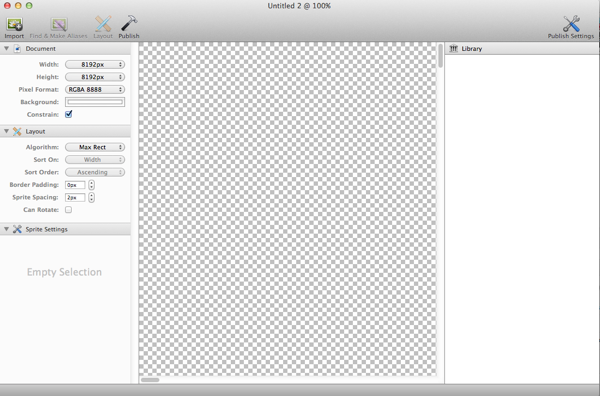The height and width of the screenshot is (396, 600).
Task: Click the Sprite Settings section title
Action: (x=46, y=229)
